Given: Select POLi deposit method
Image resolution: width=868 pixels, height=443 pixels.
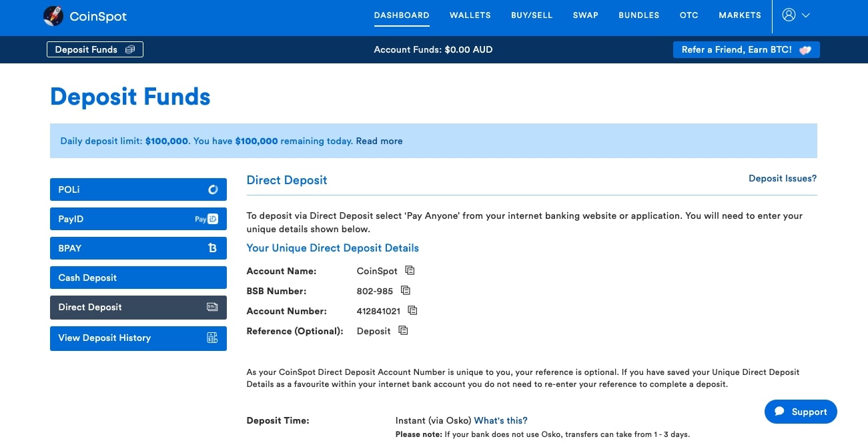Looking at the screenshot, I should tap(138, 189).
